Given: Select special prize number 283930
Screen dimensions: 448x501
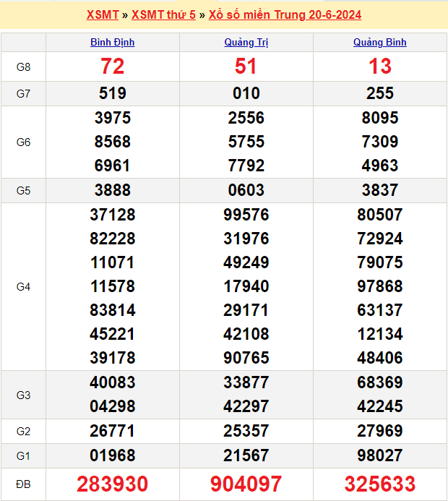Looking at the screenshot, I should tap(112, 484).
